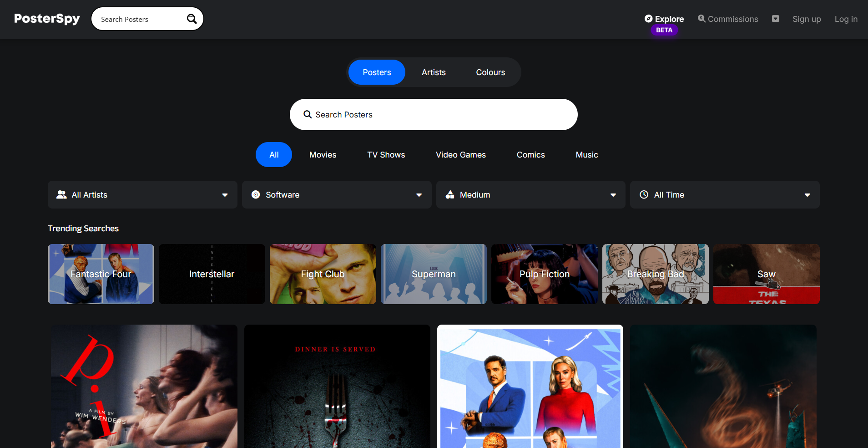Filter by Music category
Screen dimensions: 868x448
[587, 155]
